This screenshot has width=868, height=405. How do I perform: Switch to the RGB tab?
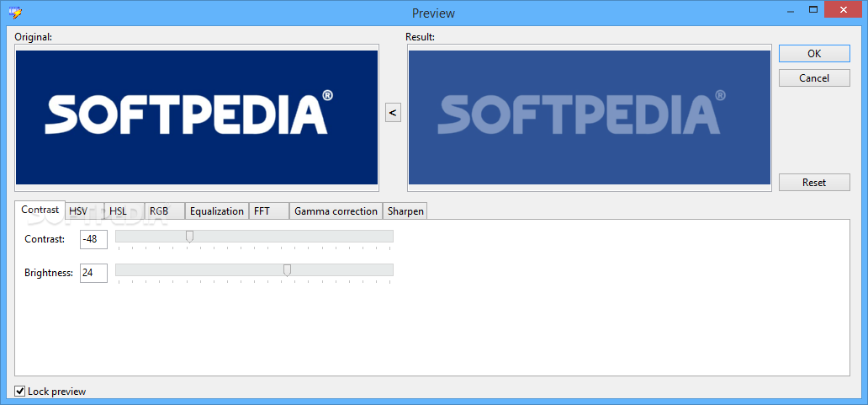point(164,211)
